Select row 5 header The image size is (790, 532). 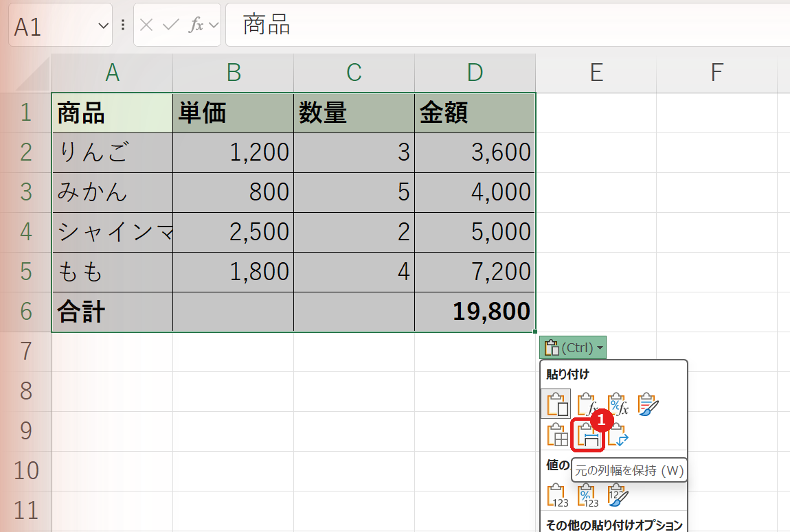[26, 272]
